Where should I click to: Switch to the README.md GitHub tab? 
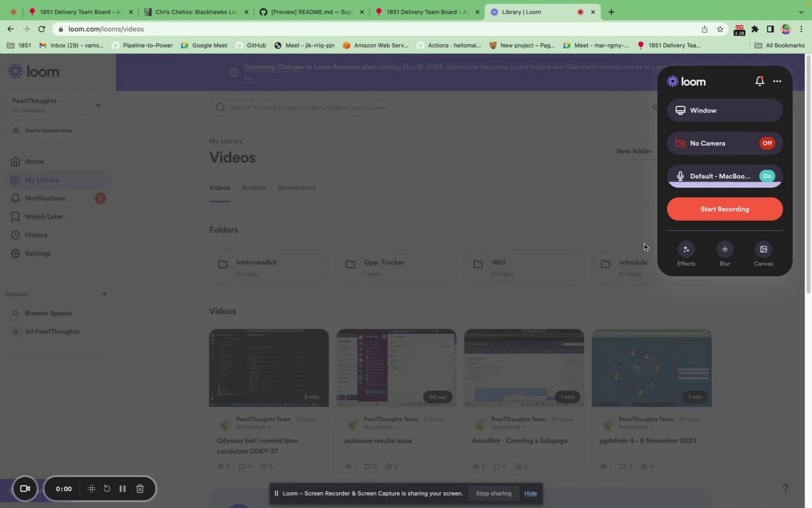(312, 12)
